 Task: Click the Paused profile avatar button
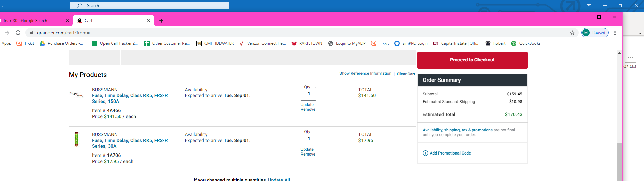[x=595, y=33]
